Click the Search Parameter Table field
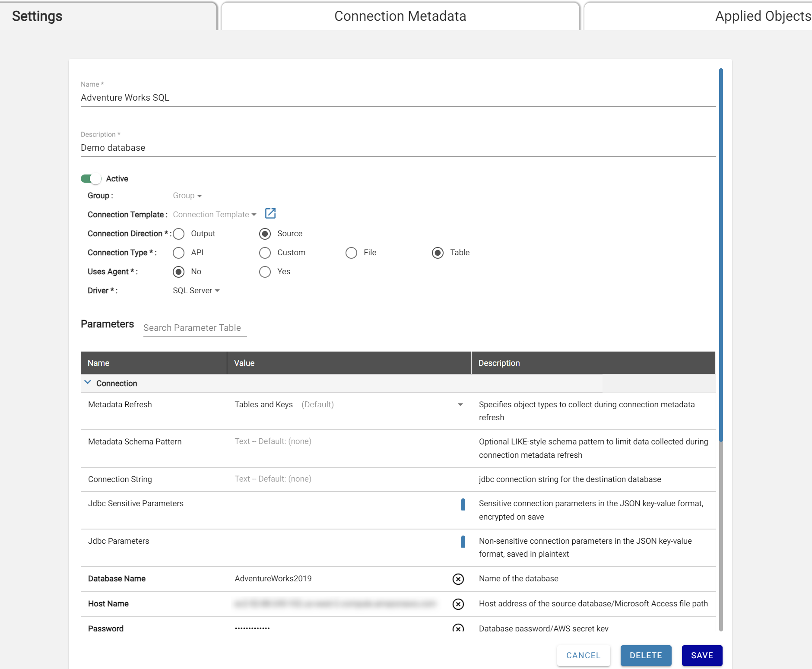This screenshot has width=812, height=669. [195, 328]
